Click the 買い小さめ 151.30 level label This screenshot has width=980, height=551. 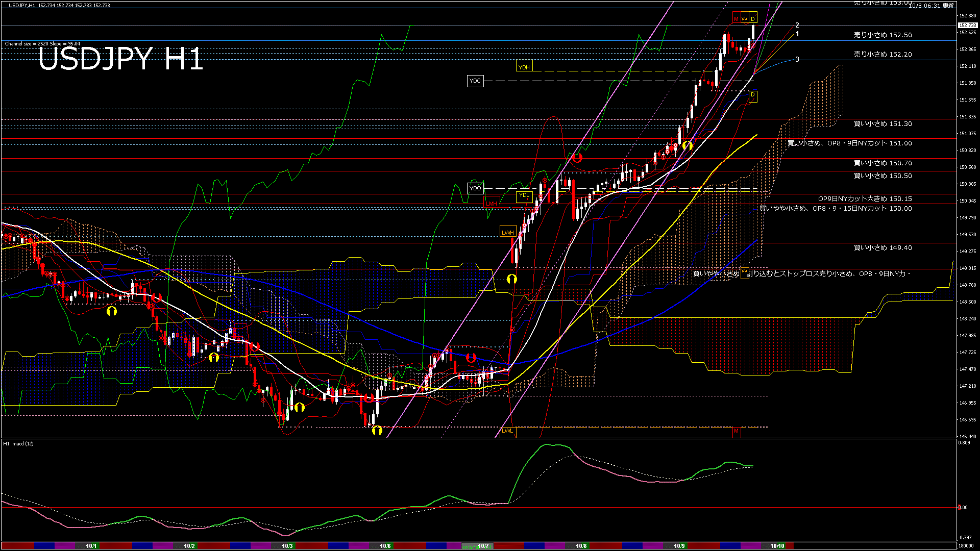(883, 124)
